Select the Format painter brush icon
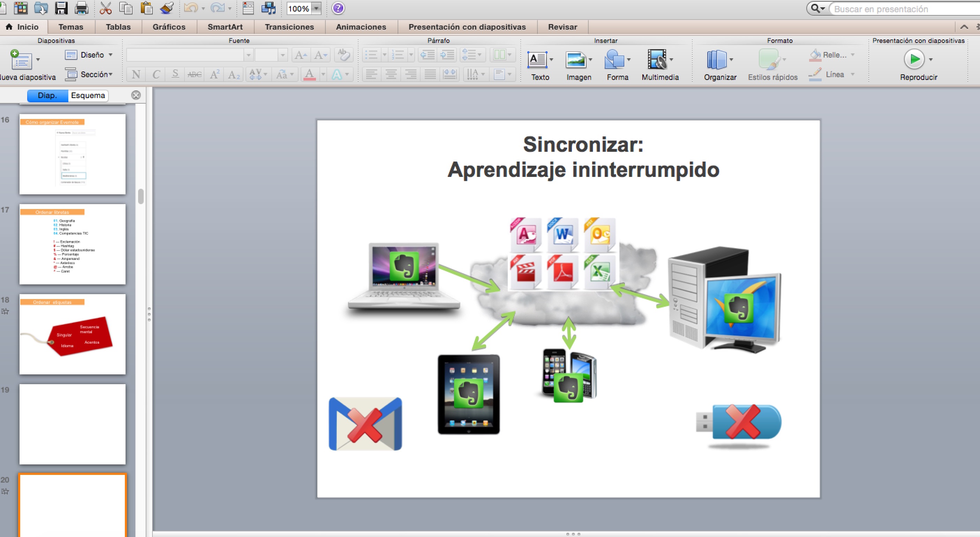 (167, 8)
